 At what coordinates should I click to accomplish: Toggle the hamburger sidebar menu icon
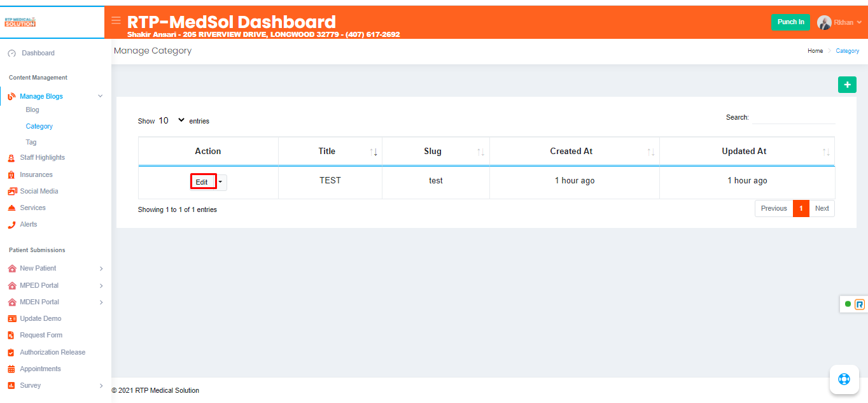click(116, 20)
